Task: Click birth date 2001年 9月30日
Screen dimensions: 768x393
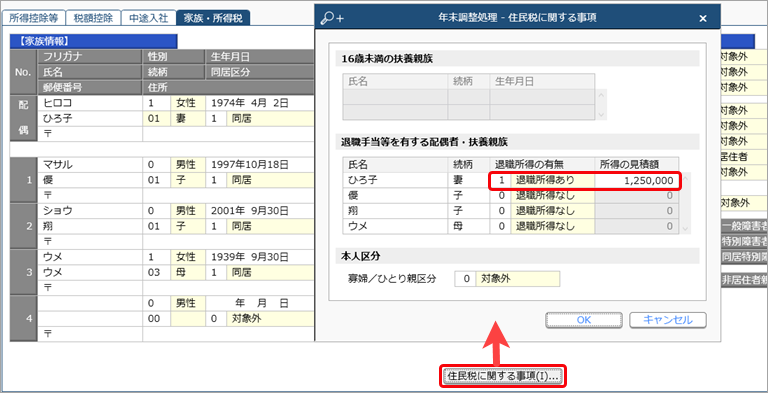Action: 260,211
